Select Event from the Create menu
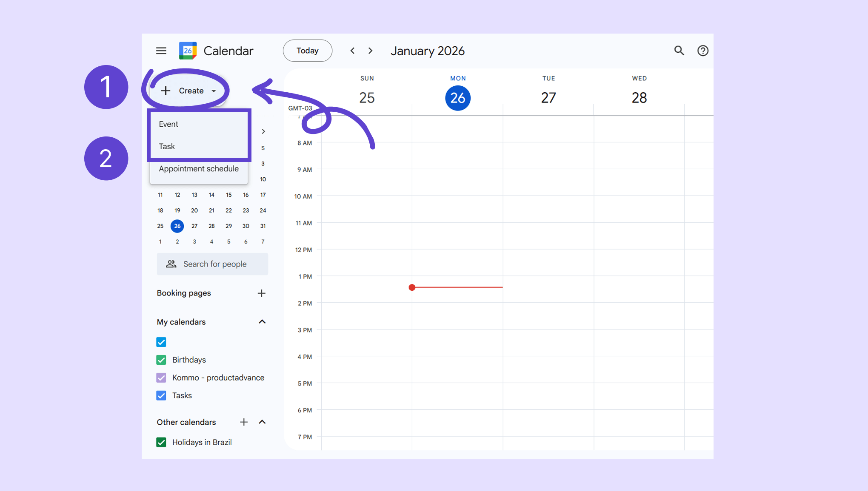 tap(168, 124)
